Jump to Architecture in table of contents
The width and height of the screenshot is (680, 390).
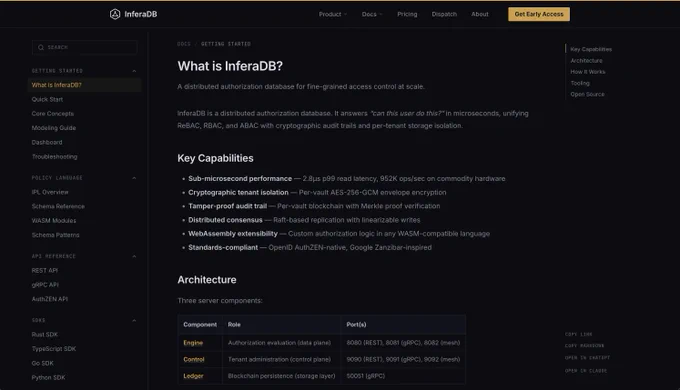(586, 61)
